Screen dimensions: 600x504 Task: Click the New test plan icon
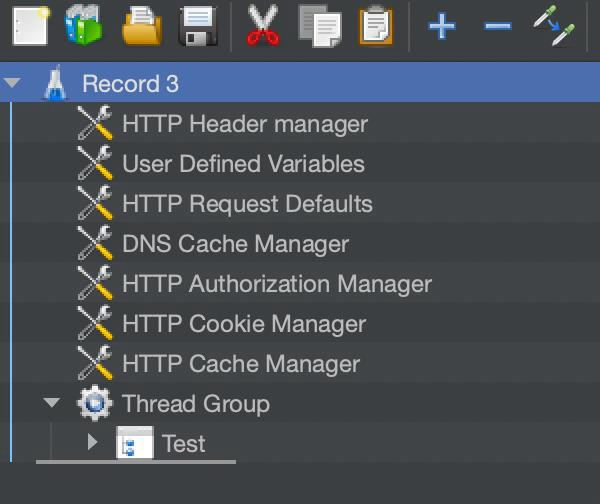[x=31, y=26]
